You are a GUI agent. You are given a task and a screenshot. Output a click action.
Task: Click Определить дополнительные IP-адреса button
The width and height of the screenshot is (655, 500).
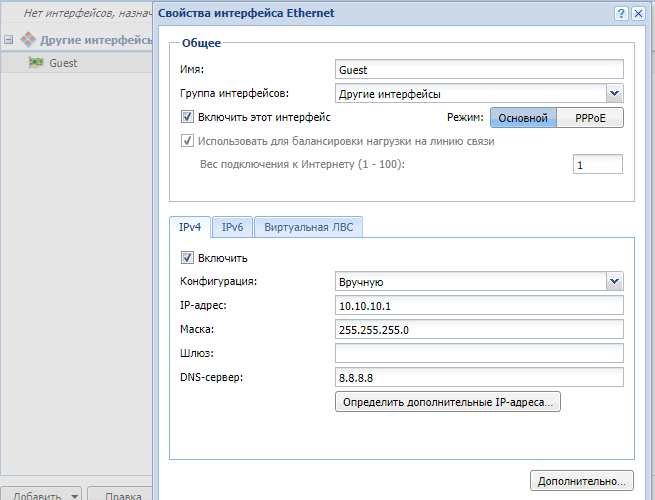coord(448,402)
